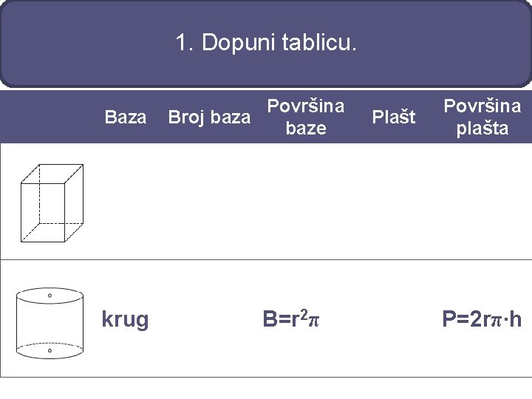Select the formula B=r²π
532x399 pixels.
coord(291,319)
